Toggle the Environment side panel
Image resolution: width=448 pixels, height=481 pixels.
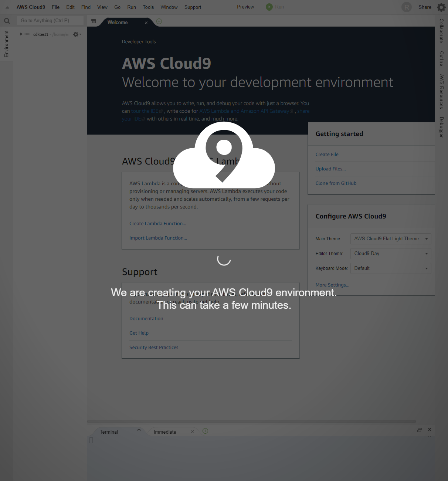pos(6,44)
